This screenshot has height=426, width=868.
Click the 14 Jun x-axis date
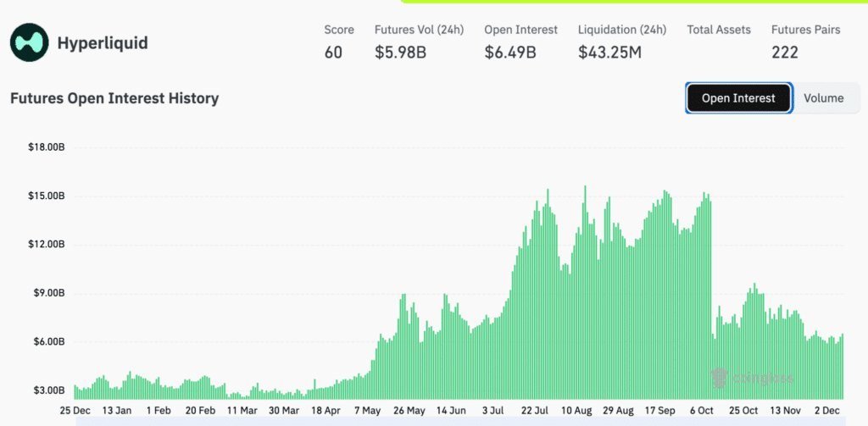tap(451, 411)
